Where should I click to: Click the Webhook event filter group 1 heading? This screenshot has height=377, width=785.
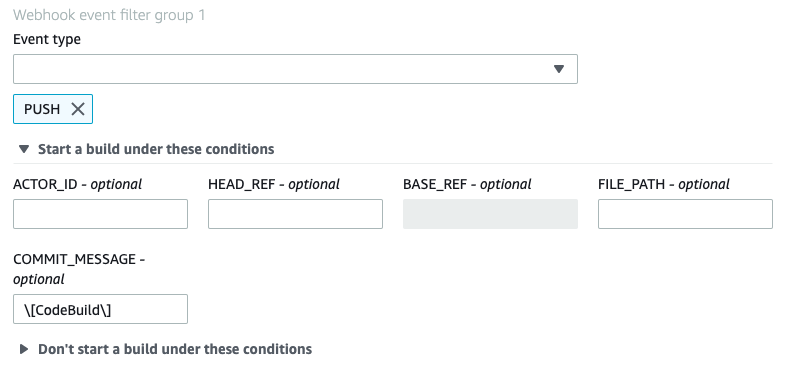pyautogui.click(x=109, y=15)
